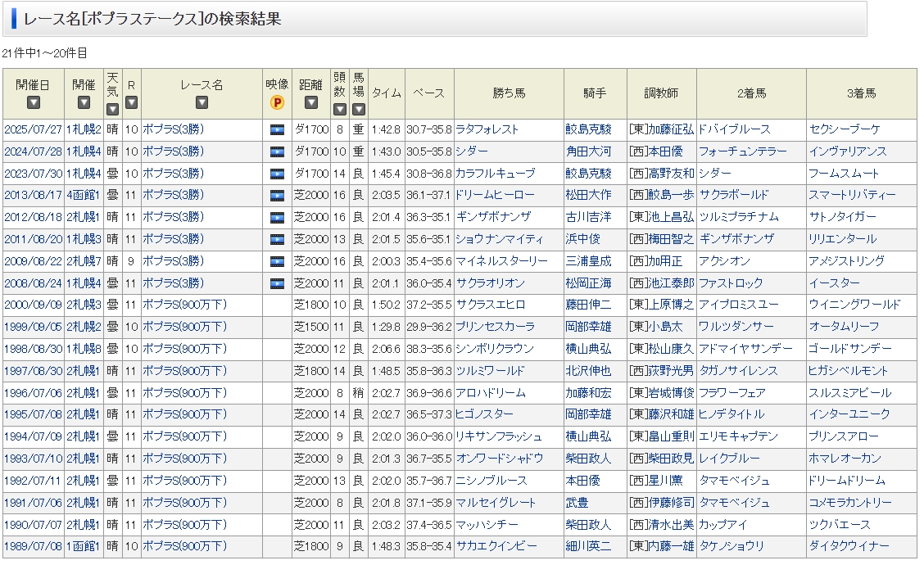The width and height of the screenshot is (924, 565).
Task: Play video for 2013/08/17 race
Action: point(277,196)
